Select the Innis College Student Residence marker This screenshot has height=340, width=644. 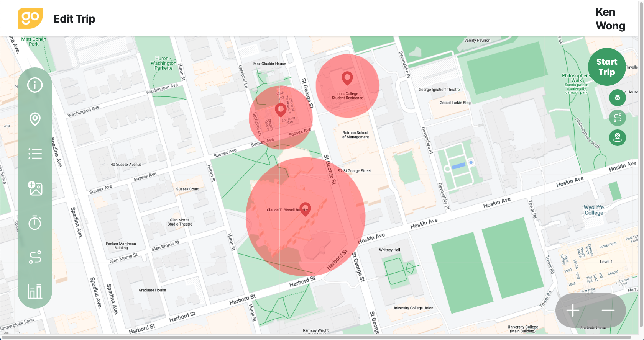(x=347, y=78)
